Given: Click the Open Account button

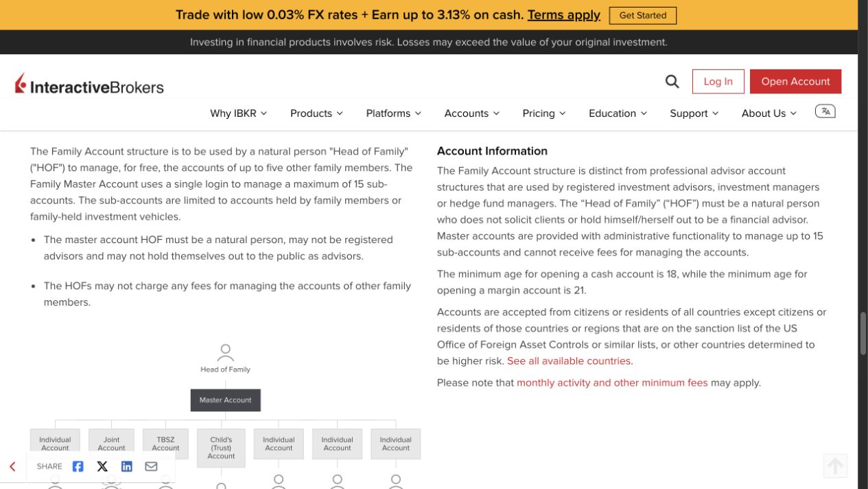Looking at the screenshot, I should tap(795, 82).
